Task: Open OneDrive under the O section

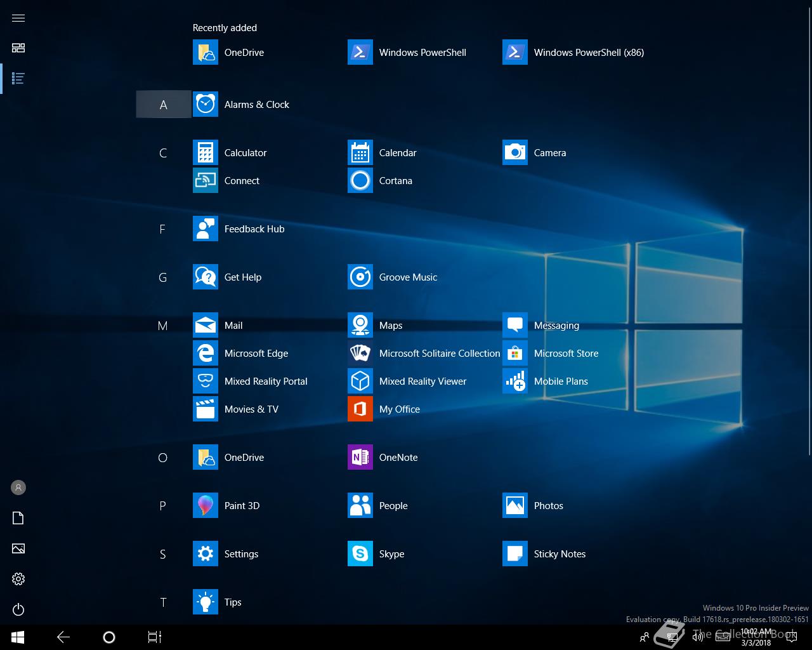Action: coord(228,457)
